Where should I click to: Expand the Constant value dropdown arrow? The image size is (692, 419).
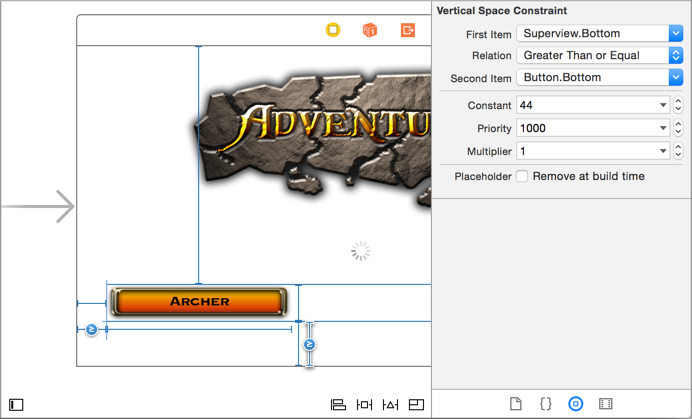point(663,105)
